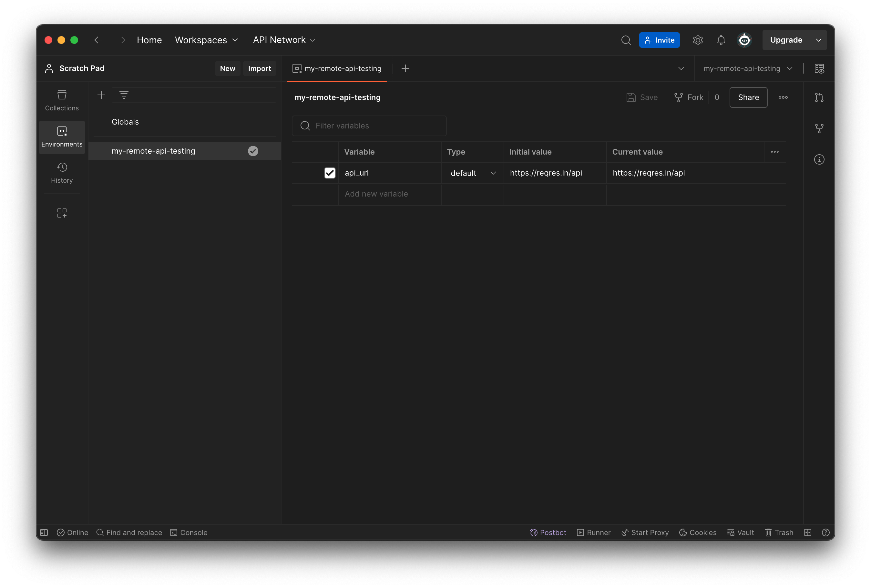Screen dimensions: 871x588
Task: Click the Filter variables search field
Action: (369, 126)
